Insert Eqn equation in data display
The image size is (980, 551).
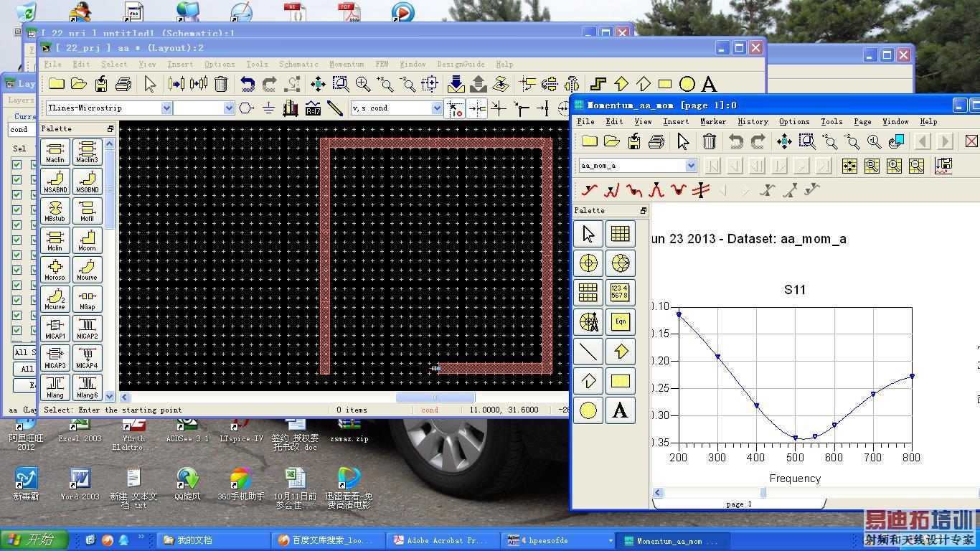click(620, 322)
